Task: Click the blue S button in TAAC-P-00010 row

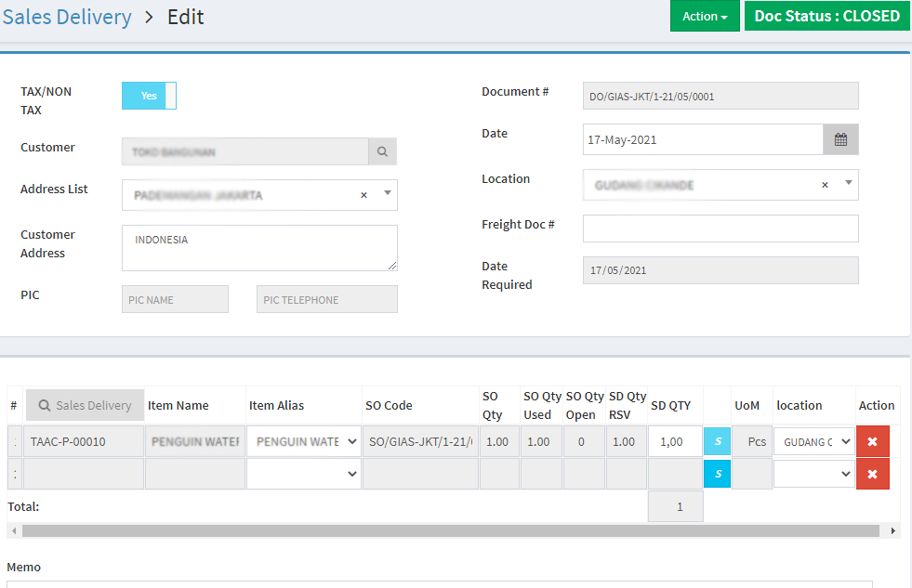Action: click(717, 441)
